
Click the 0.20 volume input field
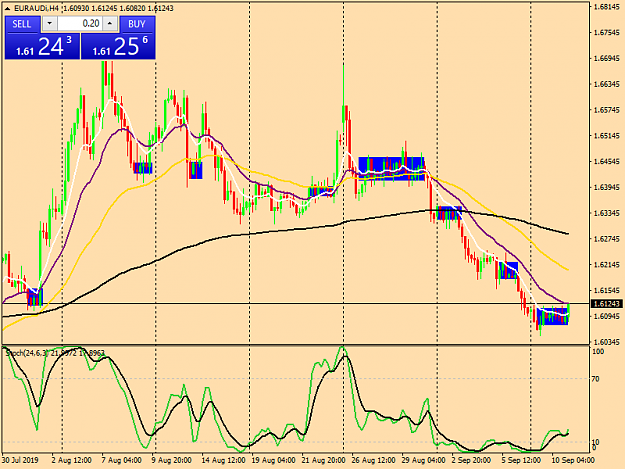(x=80, y=24)
